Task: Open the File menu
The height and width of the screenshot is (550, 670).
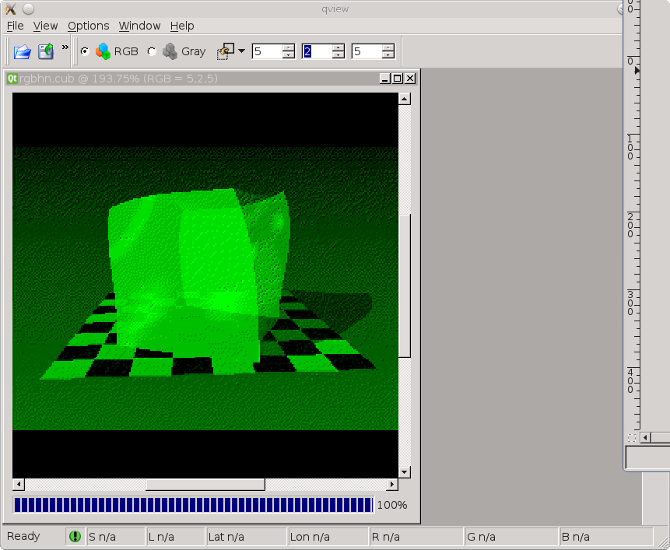Action: 15,26
